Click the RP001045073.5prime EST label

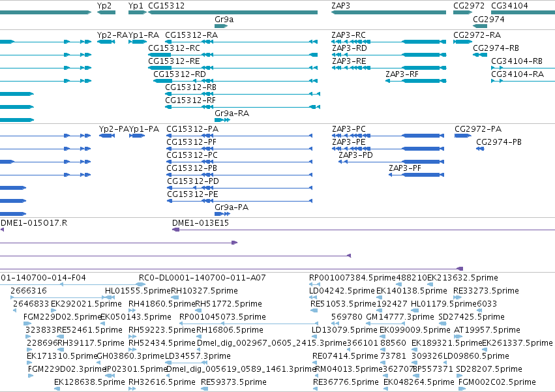[222, 317]
